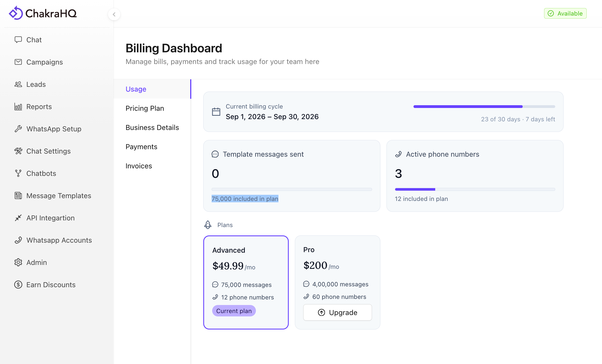Click the Chatbots branch icon
Screen dimensions: 602x364
tap(18, 173)
